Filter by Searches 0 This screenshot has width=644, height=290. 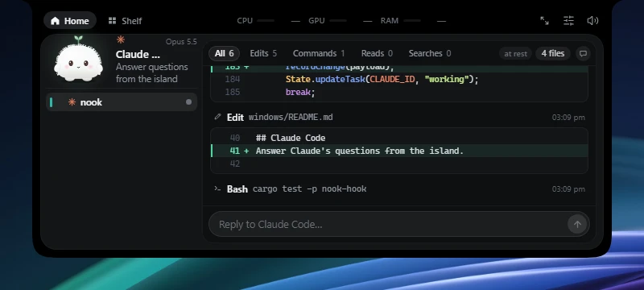click(x=430, y=53)
